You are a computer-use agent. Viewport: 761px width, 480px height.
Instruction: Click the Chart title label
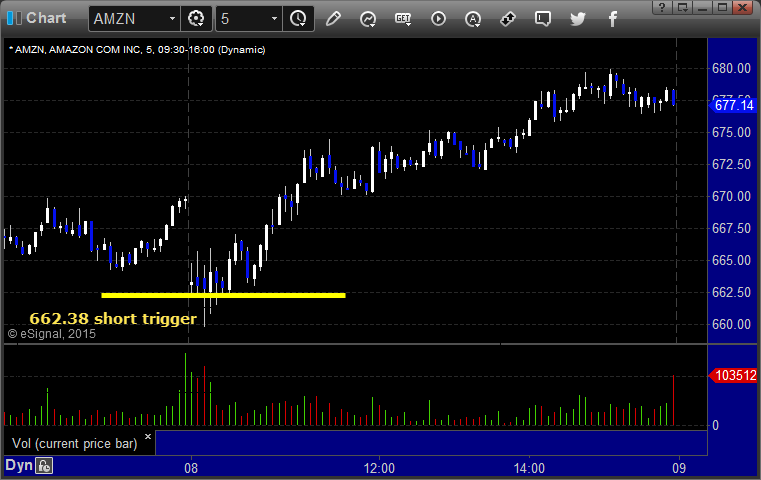tap(46, 18)
